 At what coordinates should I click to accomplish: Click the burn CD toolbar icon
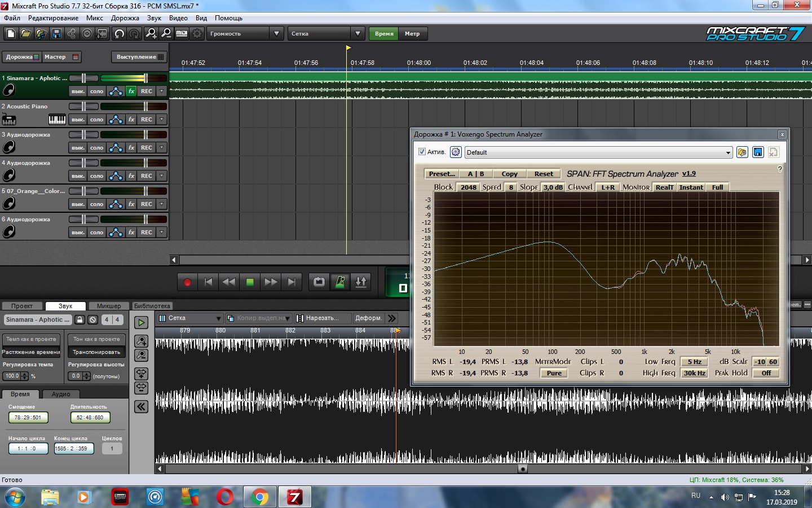[x=87, y=34]
